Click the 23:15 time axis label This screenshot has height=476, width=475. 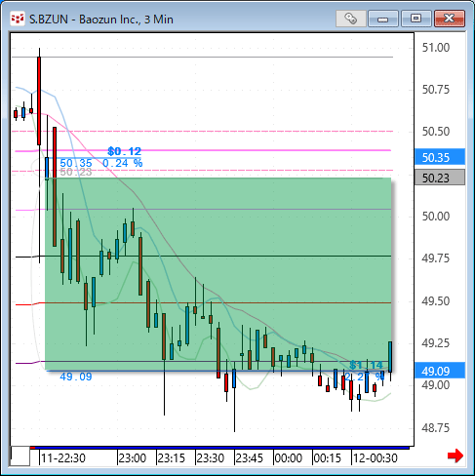171,458
